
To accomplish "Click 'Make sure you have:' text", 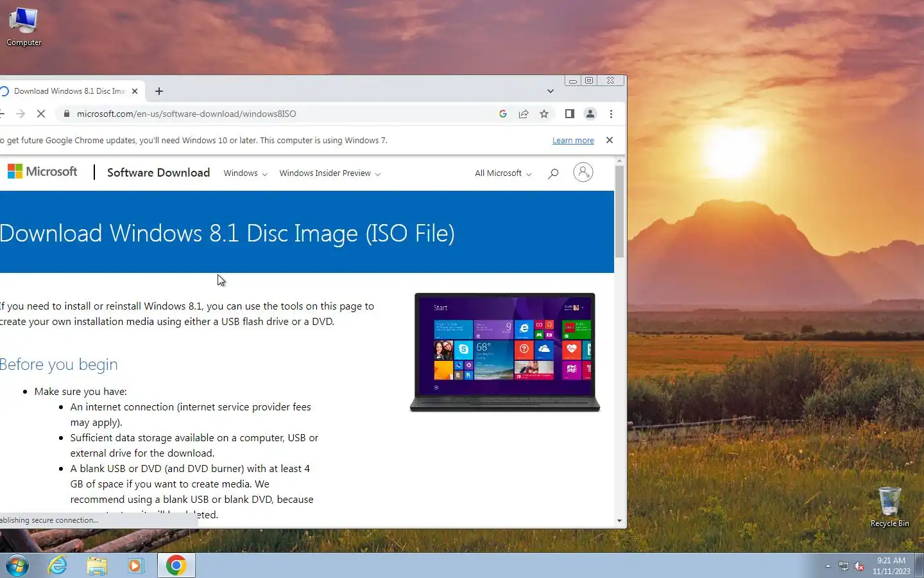I will click(81, 391).
